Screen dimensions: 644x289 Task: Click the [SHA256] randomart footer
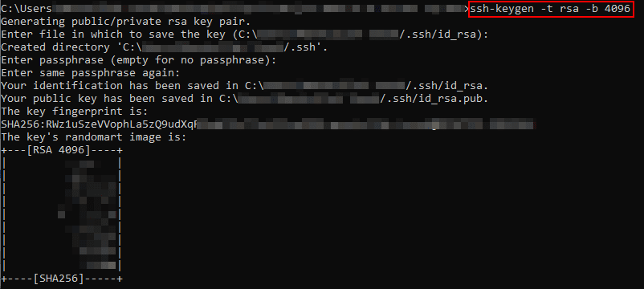pyautogui.click(x=59, y=279)
